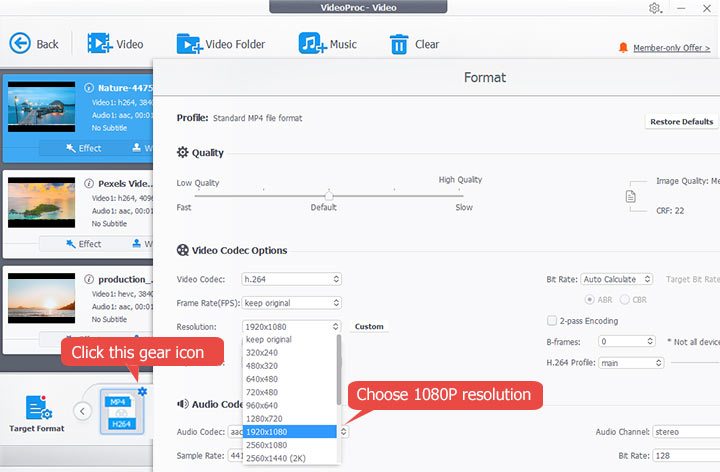Click the previous format arrow circle

coord(82,411)
